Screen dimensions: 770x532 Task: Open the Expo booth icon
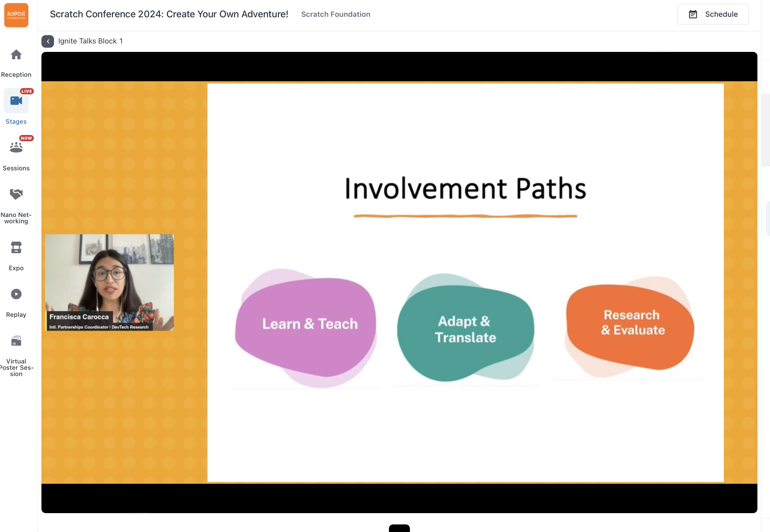16,248
